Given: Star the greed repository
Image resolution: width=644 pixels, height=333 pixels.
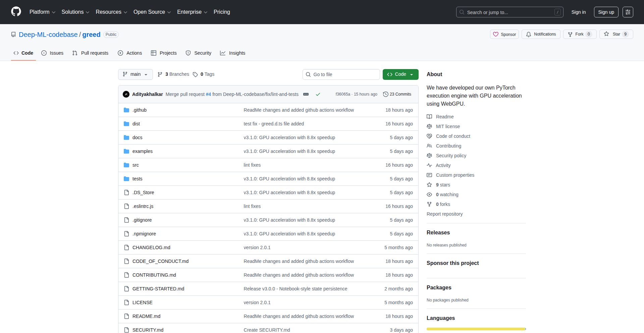Looking at the screenshot, I should pyautogui.click(x=616, y=34).
